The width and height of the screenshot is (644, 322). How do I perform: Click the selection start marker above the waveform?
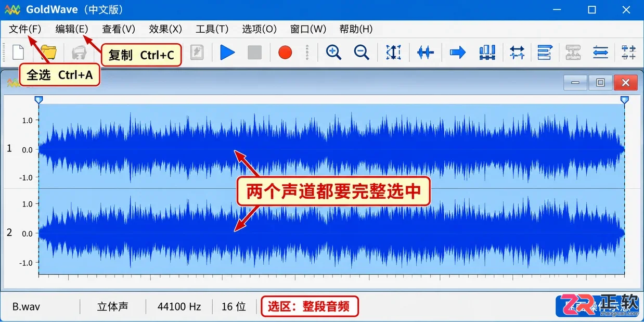38,99
